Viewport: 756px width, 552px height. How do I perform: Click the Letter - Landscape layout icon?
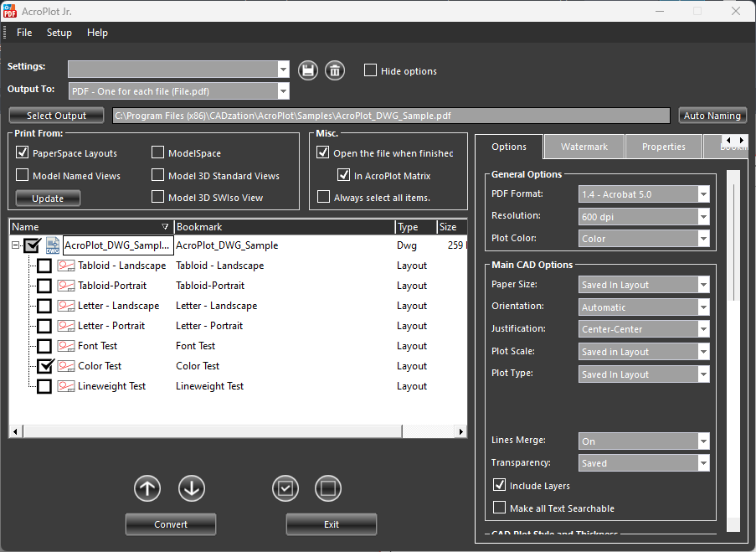(66, 306)
